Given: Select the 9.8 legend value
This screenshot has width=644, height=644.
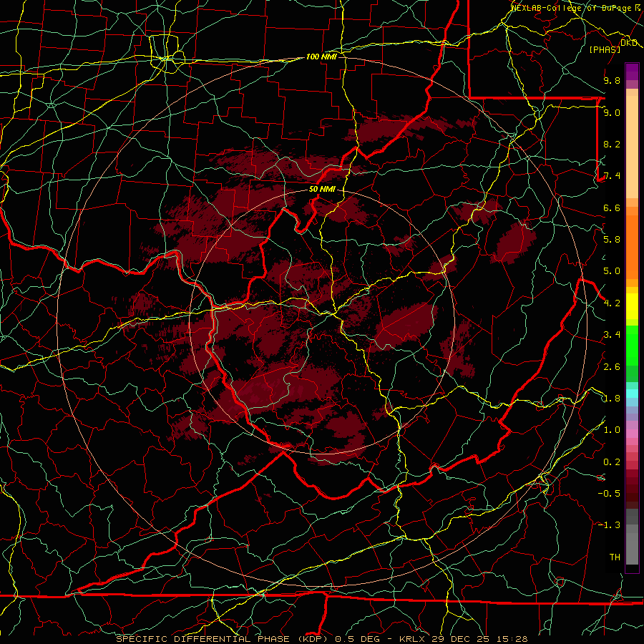Looking at the screenshot, I should pyautogui.click(x=612, y=80).
